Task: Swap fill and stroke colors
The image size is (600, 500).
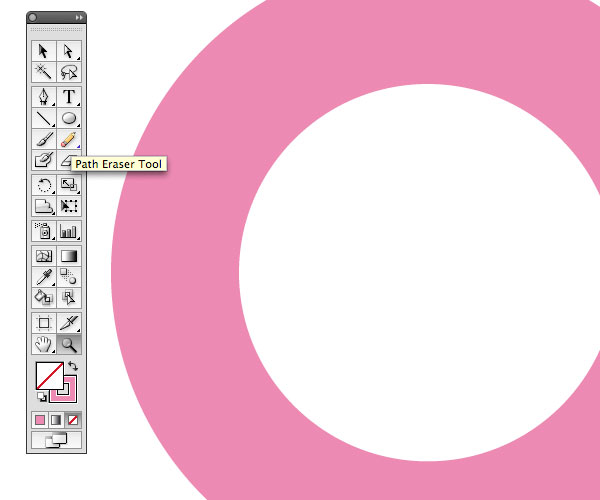Action: [73, 366]
